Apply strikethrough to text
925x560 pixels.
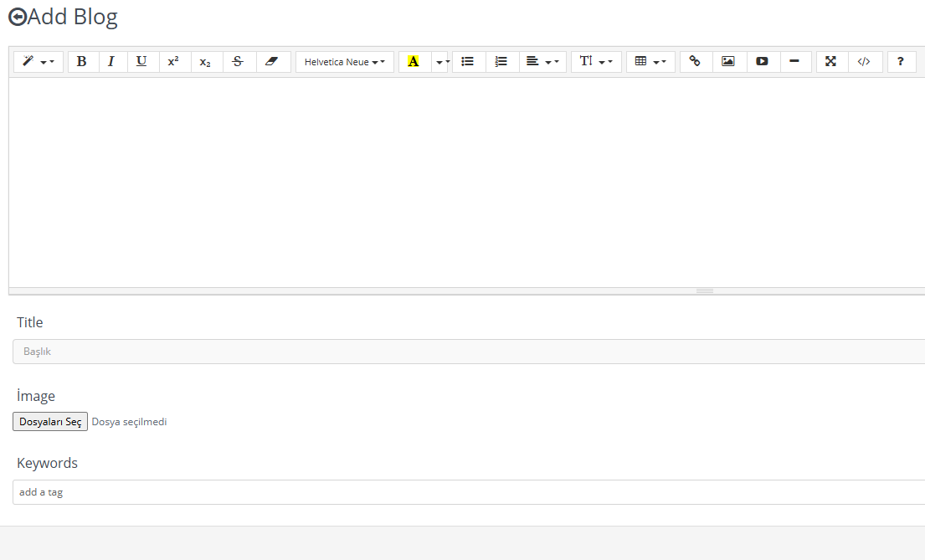click(x=238, y=62)
